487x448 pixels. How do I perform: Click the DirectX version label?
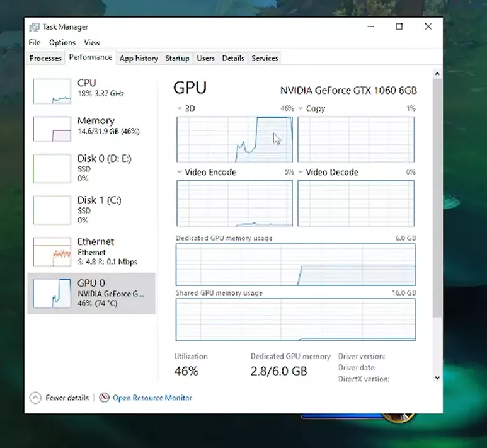click(x=364, y=379)
